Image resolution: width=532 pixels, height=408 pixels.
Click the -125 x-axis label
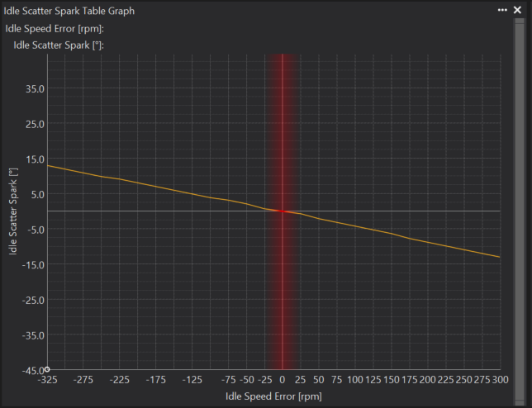coord(192,380)
